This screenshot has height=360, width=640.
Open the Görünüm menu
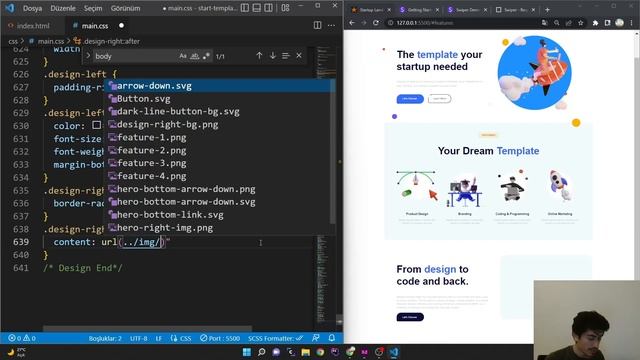tap(125, 8)
